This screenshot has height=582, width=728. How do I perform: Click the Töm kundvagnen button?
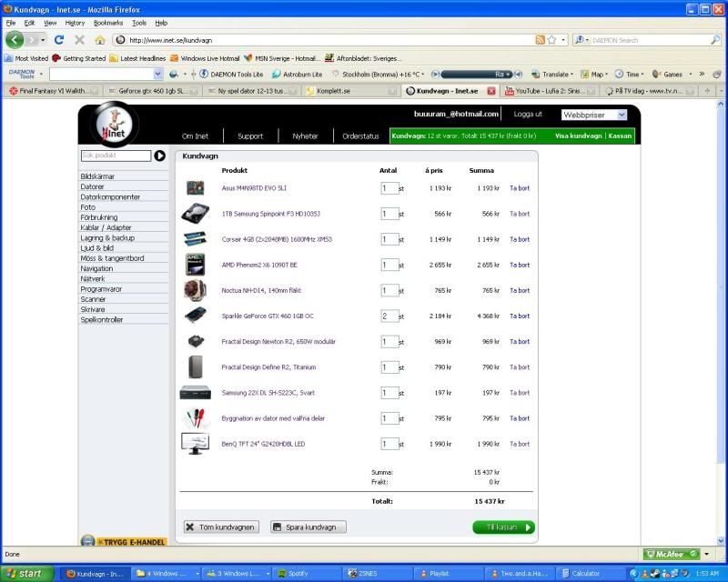click(x=220, y=527)
